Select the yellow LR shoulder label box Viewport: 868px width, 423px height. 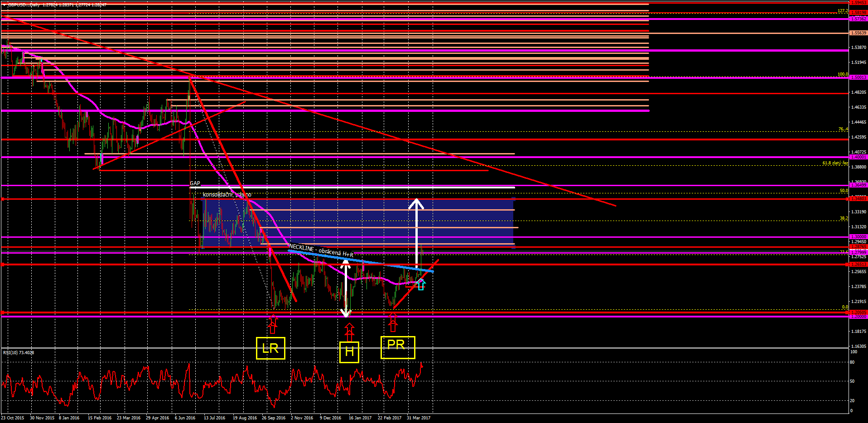click(270, 348)
